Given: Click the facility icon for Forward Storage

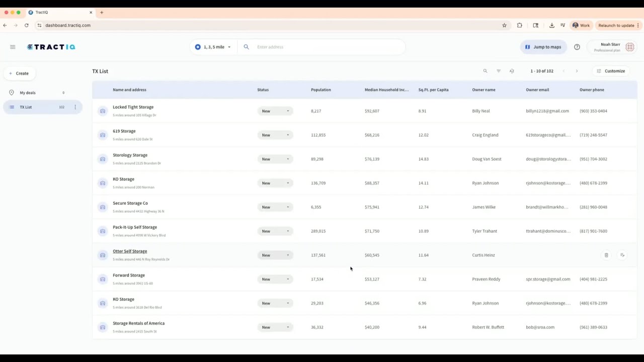Looking at the screenshot, I should 103,279.
